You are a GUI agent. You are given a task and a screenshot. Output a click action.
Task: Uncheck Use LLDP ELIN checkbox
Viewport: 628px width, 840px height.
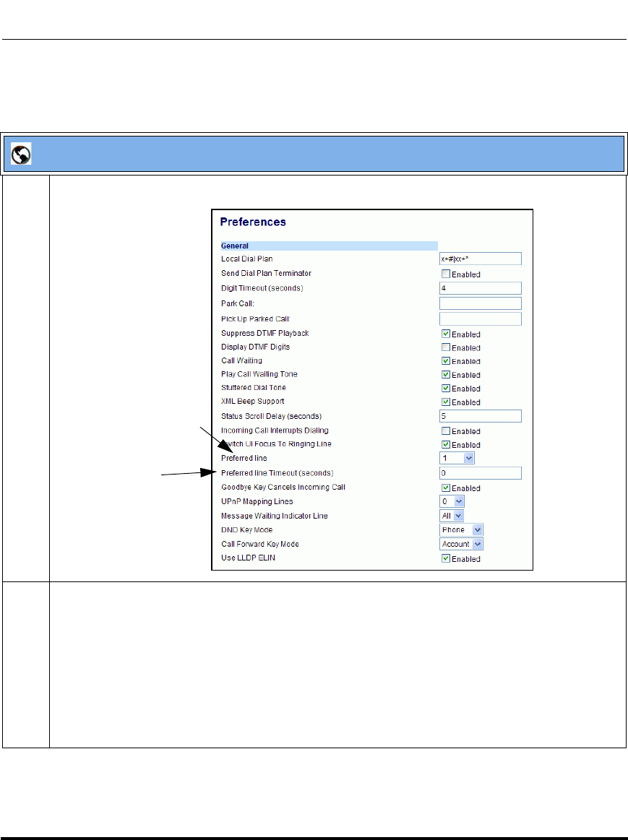click(x=446, y=559)
